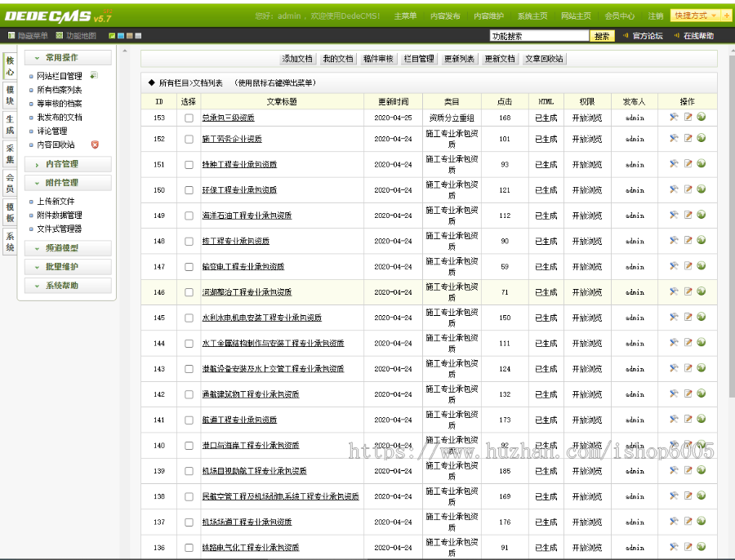Click the quick attribute icon for row 144

click(674, 342)
